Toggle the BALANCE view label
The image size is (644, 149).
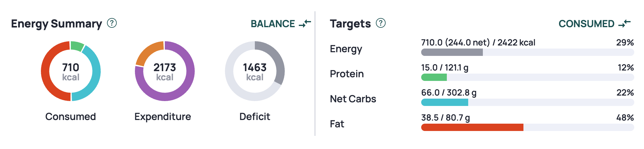click(x=273, y=24)
